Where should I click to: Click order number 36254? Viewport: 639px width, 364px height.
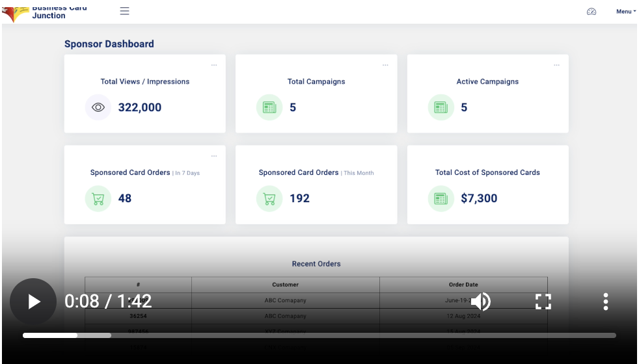[x=138, y=316]
